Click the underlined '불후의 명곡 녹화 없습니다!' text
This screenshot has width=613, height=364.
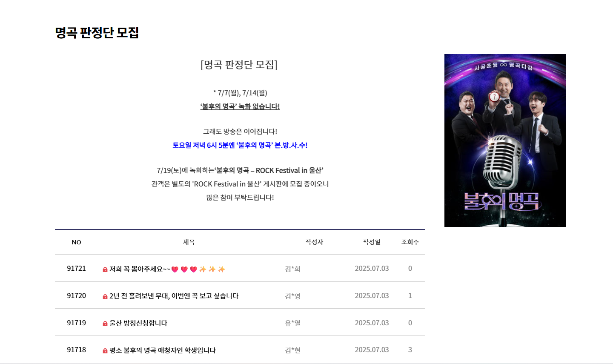(x=240, y=106)
